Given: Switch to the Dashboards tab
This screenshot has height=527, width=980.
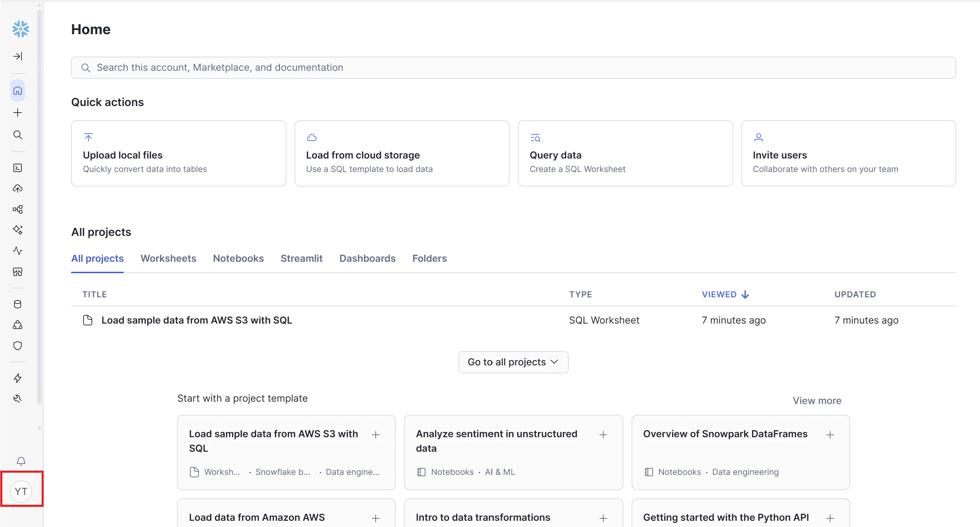Looking at the screenshot, I should coord(367,258).
